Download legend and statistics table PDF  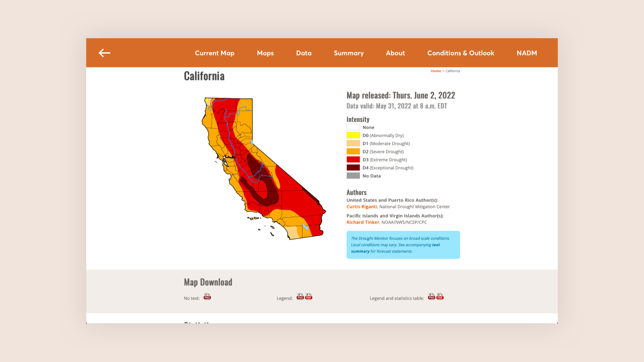[440, 297]
